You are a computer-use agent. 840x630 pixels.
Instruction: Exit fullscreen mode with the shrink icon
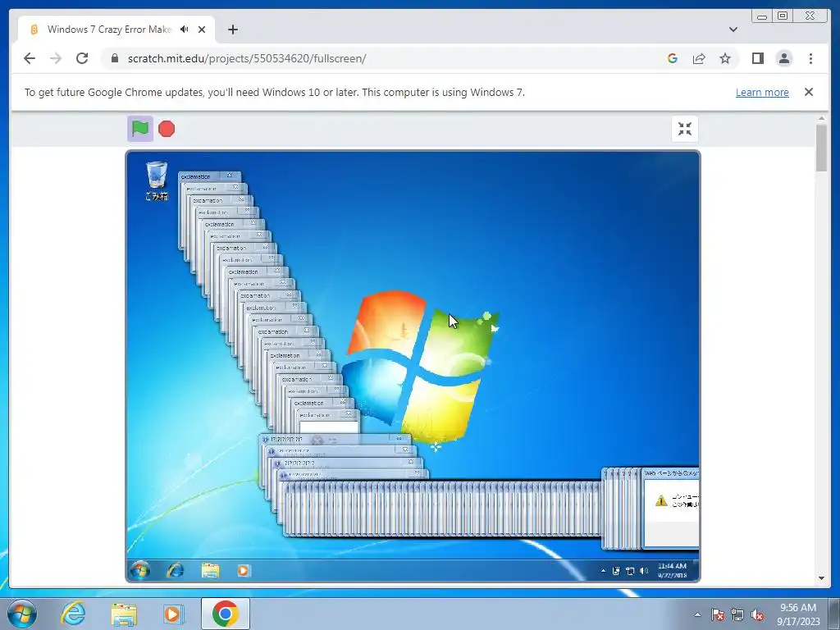click(685, 129)
